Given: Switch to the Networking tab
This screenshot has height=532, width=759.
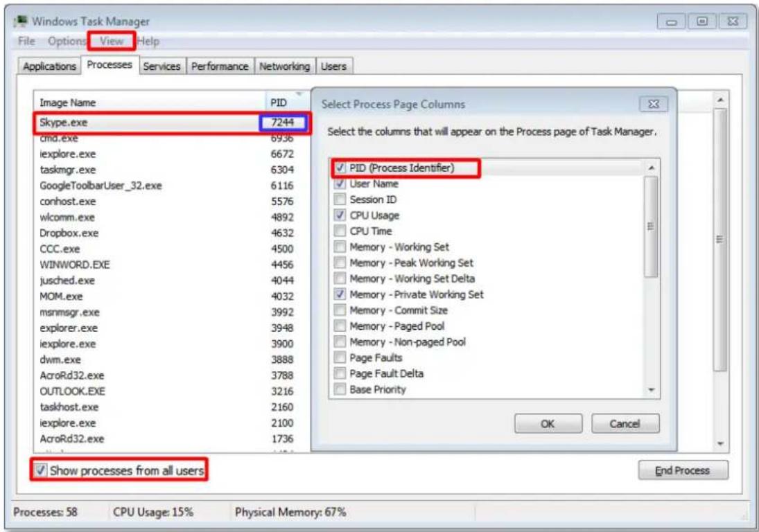Looking at the screenshot, I should click(x=285, y=66).
